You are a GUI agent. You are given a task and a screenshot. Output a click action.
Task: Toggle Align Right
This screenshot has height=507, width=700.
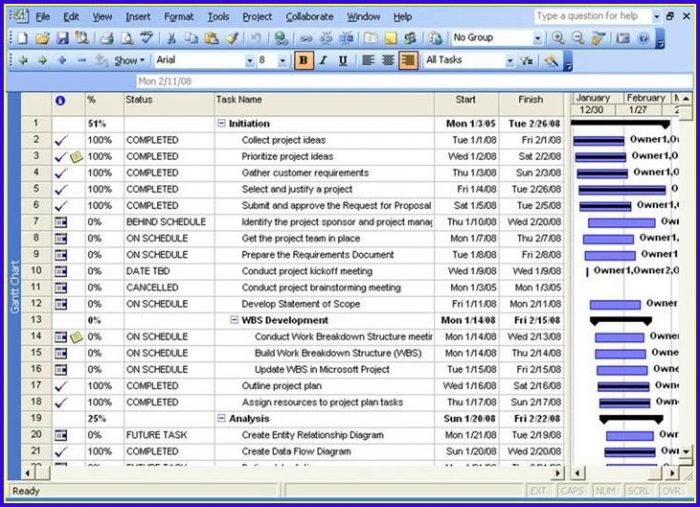(408, 60)
